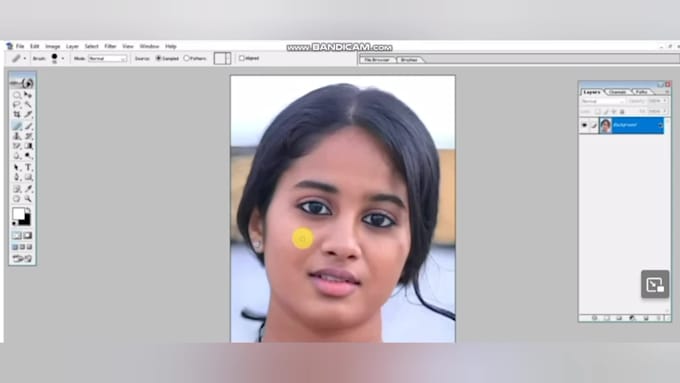Viewport: 680px width, 383px height.
Task: Open the Opacity slider arrow
Action: click(665, 100)
